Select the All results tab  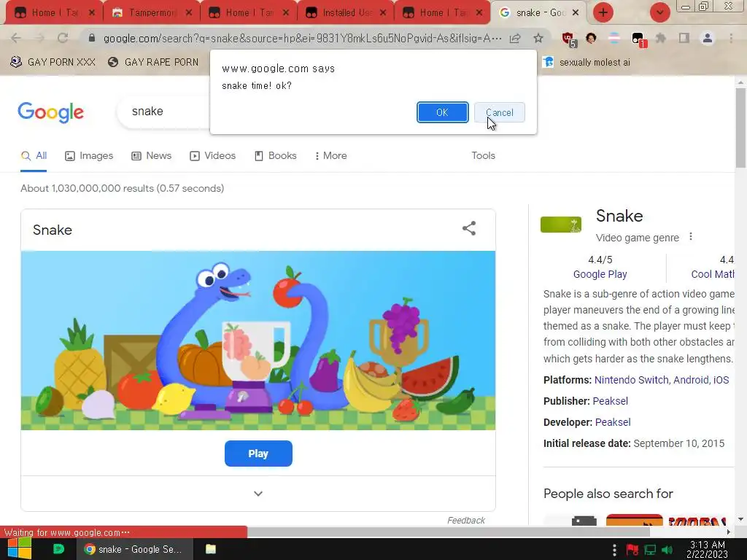coord(34,156)
